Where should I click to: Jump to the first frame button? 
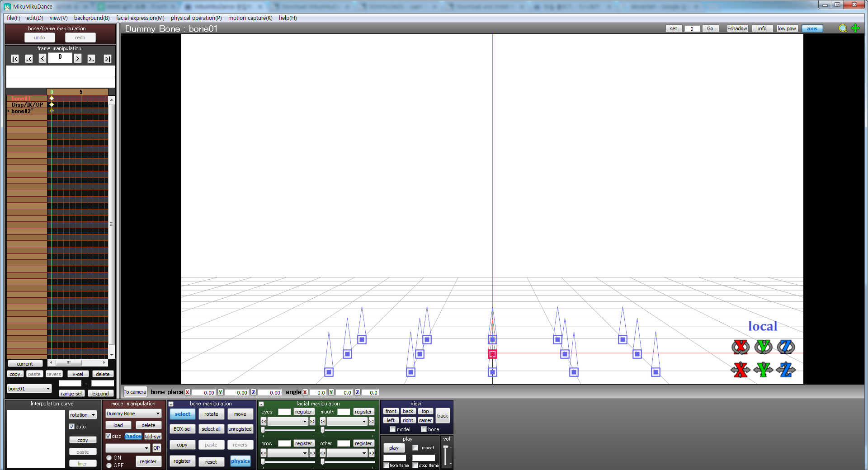tap(15, 59)
